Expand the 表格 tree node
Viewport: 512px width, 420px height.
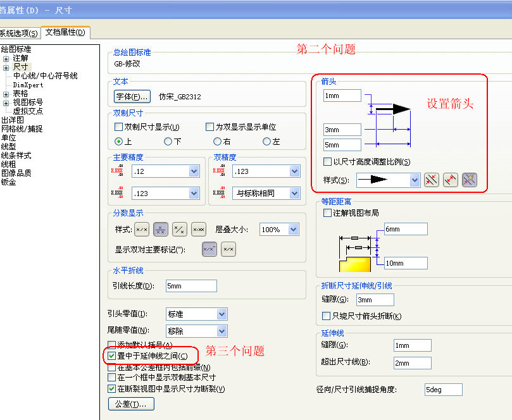[x=6, y=94]
